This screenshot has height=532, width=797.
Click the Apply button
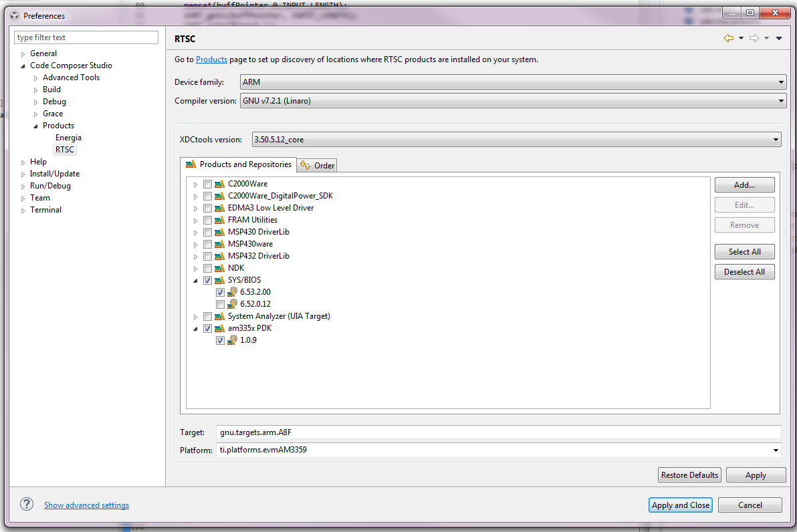point(756,475)
